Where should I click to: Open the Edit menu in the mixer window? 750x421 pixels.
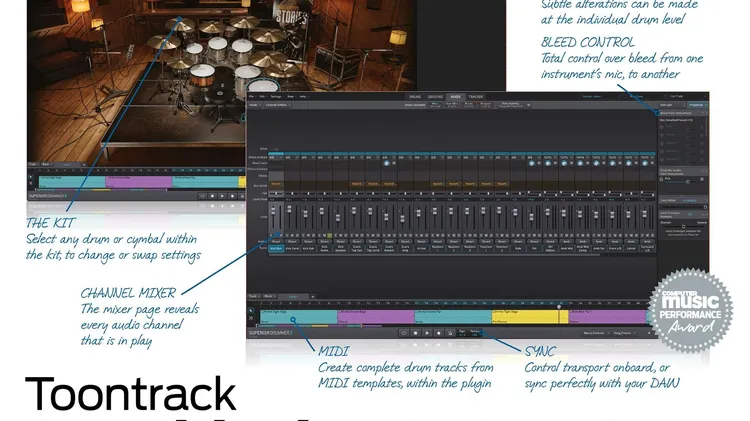point(263,97)
